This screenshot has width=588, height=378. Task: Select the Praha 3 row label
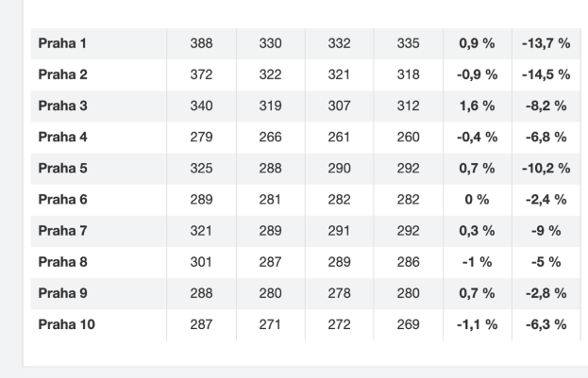coord(62,106)
